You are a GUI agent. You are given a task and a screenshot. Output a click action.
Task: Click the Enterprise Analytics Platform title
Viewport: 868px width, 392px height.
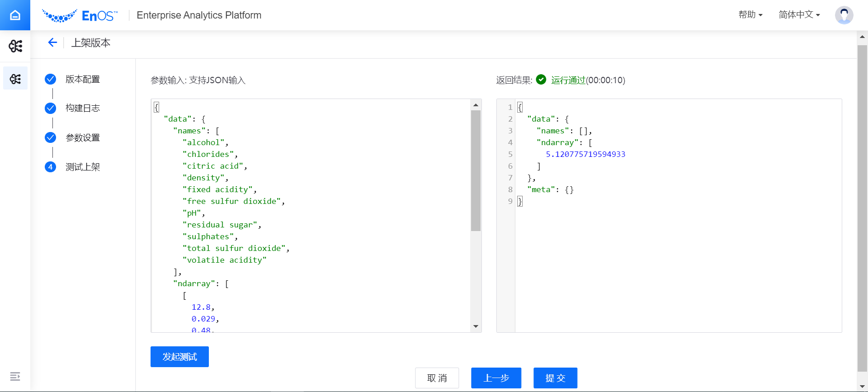[x=199, y=15]
